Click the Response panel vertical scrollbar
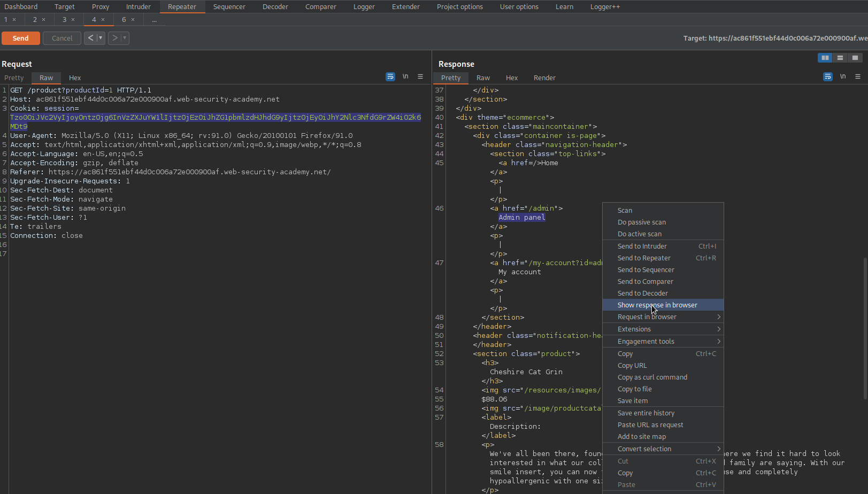 865,328
